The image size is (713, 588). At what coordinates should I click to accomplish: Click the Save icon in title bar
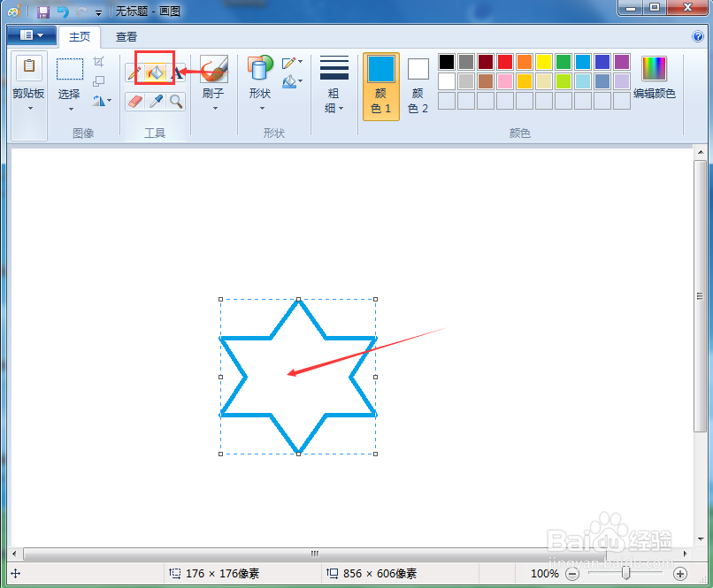coord(43,11)
